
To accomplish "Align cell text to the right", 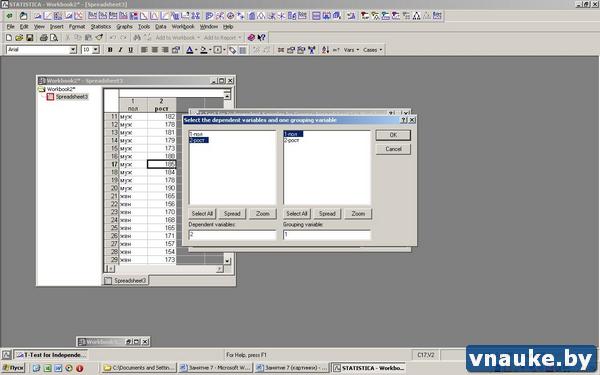I will tap(165, 50).
